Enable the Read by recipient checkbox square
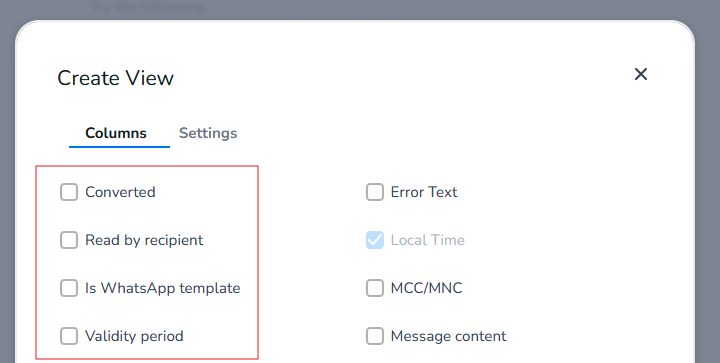The image size is (720, 363). [69, 240]
